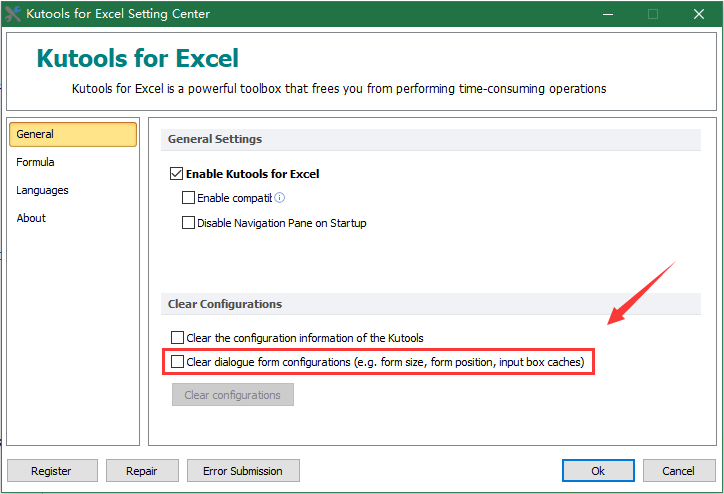Click the Repair button
724x494 pixels.
pos(138,471)
